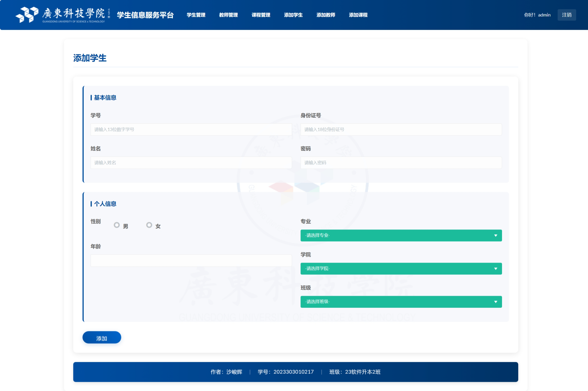The width and height of the screenshot is (588, 391).
Task: Open 添加课程 from navigation
Action: (x=358, y=15)
